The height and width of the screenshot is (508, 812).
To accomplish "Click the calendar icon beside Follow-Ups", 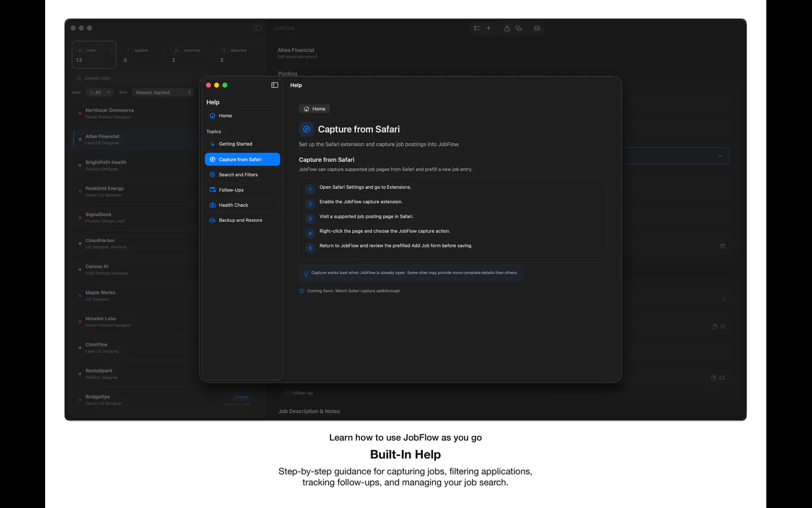I will pos(213,190).
